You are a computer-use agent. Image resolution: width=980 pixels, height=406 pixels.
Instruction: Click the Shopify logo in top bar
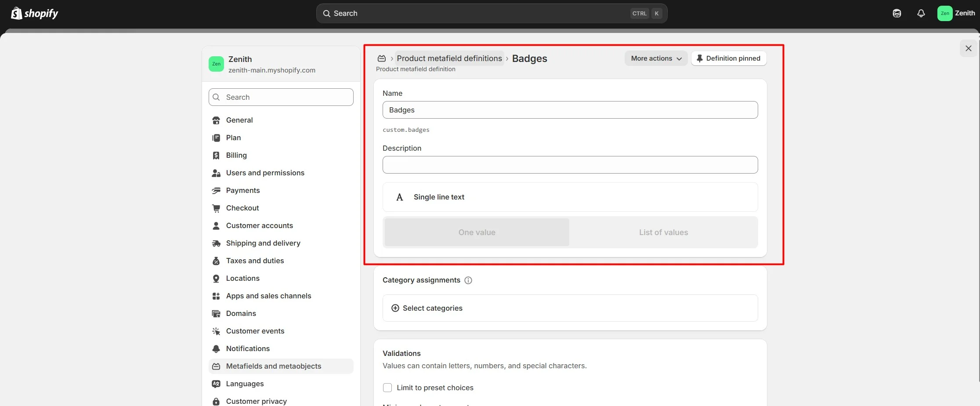(34, 13)
